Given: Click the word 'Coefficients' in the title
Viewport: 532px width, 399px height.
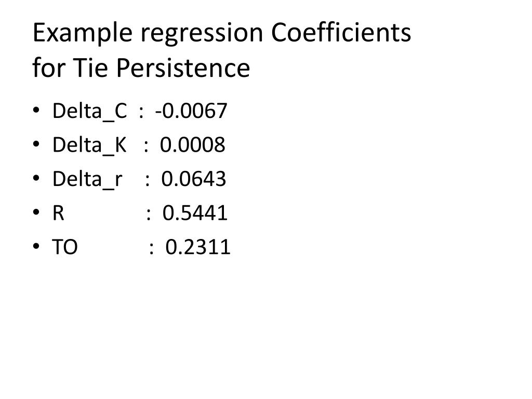Looking at the screenshot, I should [x=341, y=33].
